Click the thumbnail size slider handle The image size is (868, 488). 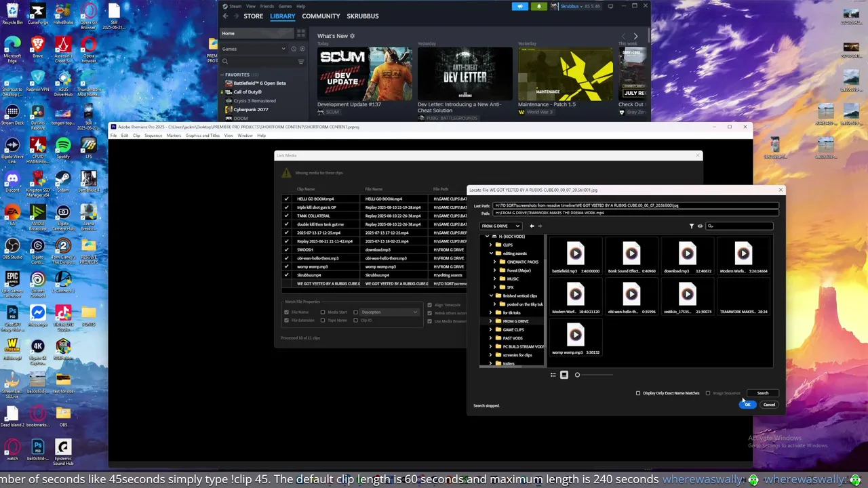tap(577, 375)
